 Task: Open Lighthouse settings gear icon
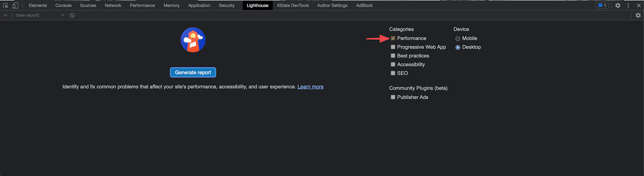coord(638,15)
